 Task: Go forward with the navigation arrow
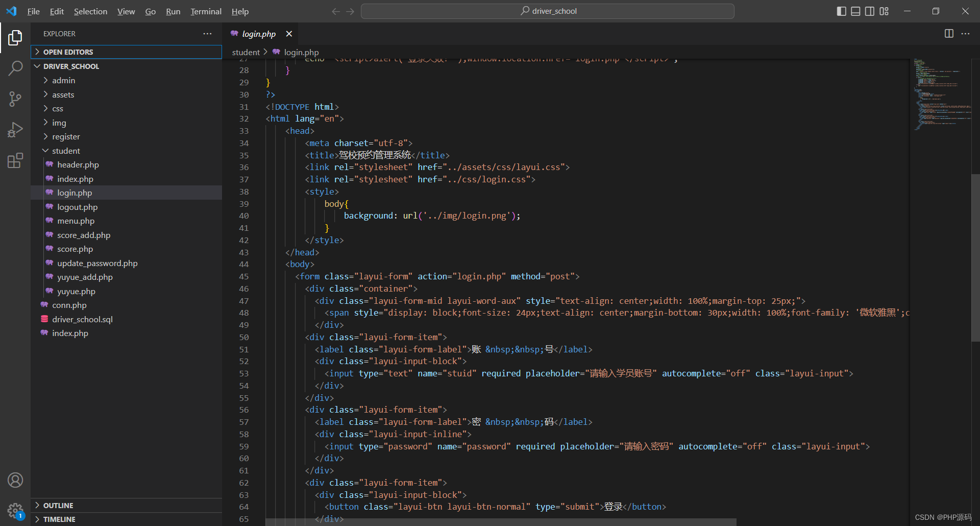(350, 11)
